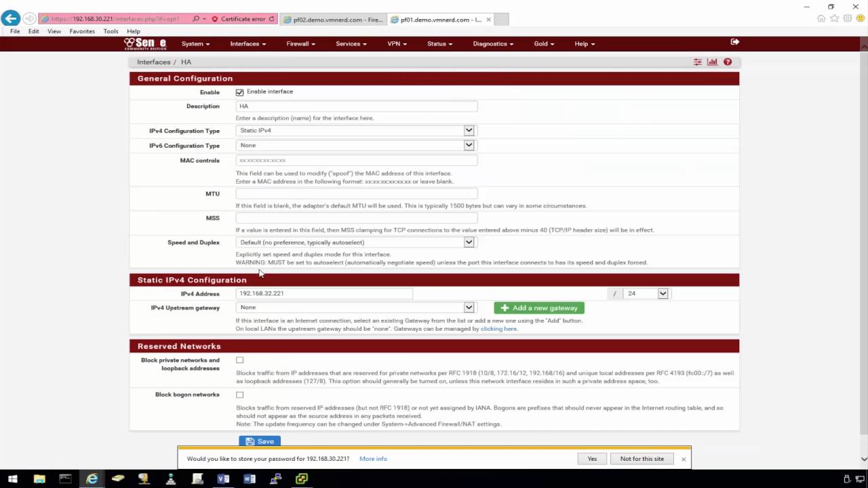The width and height of the screenshot is (868, 488).
Task: Click the Save button
Action: [x=260, y=441]
